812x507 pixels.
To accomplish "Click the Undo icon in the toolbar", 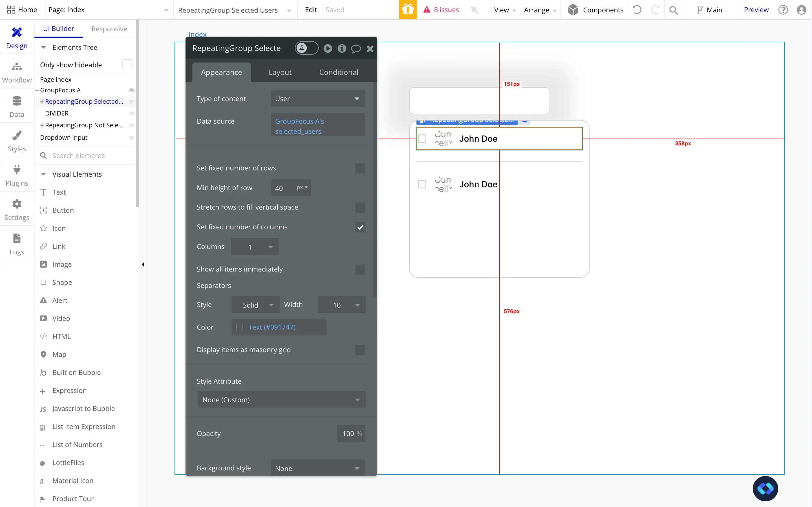I will point(637,10).
